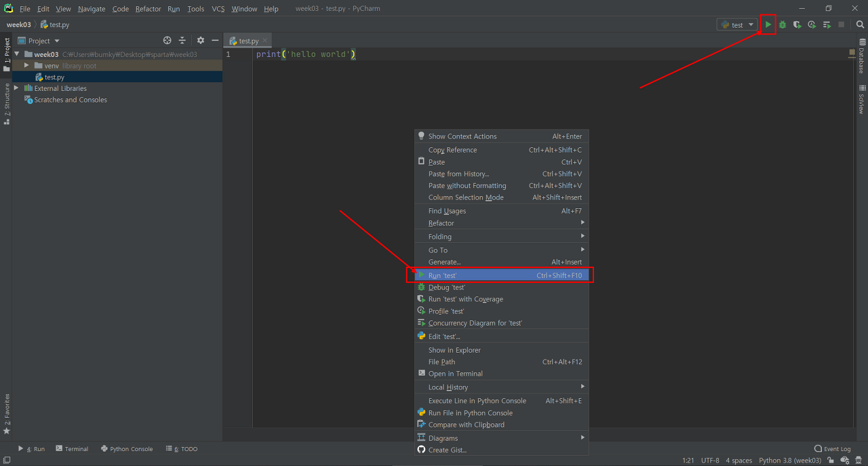
Task: Open the VCS menu in the menu bar
Action: pyautogui.click(x=218, y=9)
